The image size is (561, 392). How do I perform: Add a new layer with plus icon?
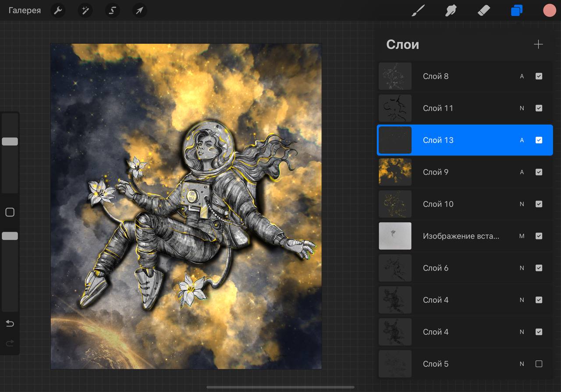click(538, 44)
